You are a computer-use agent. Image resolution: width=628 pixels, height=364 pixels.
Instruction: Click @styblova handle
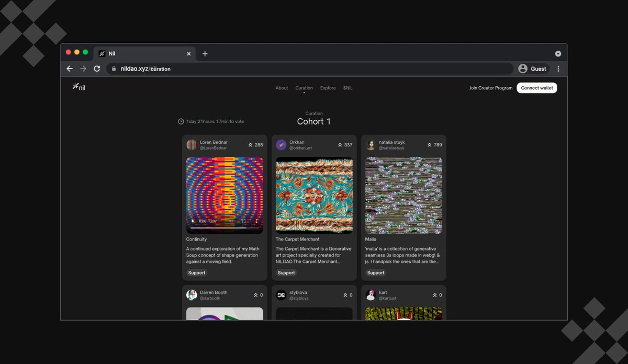coord(299,298)
